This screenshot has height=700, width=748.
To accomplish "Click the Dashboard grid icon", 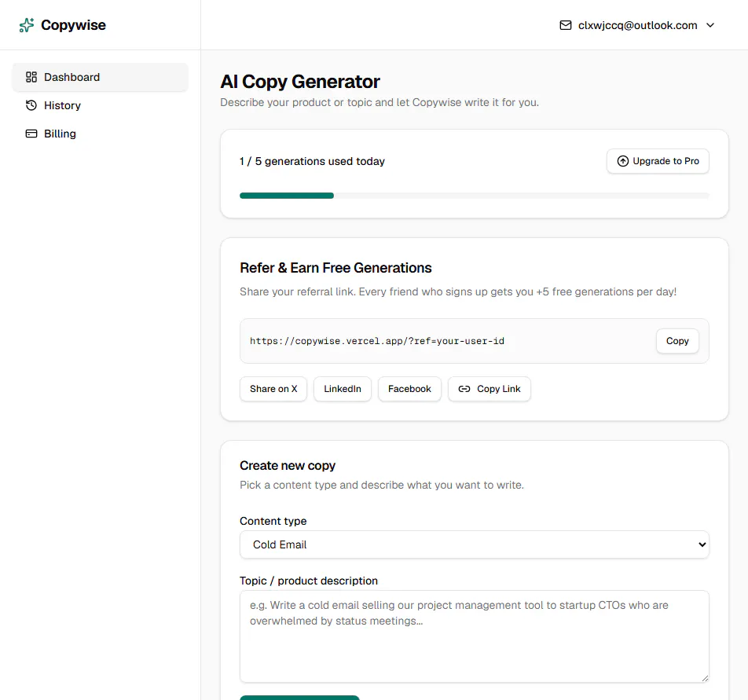I will click(x=31, y=77).
